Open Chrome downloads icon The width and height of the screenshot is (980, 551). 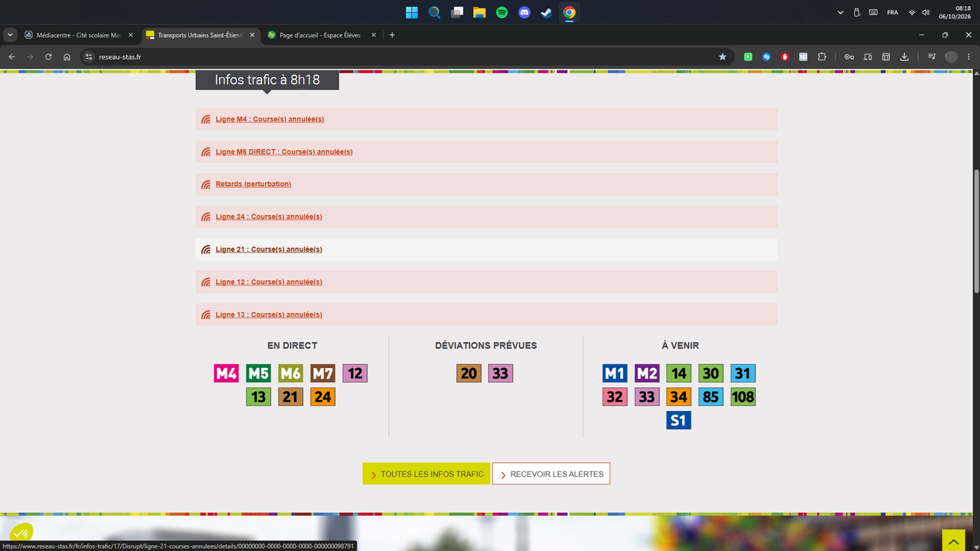[904, 57]
